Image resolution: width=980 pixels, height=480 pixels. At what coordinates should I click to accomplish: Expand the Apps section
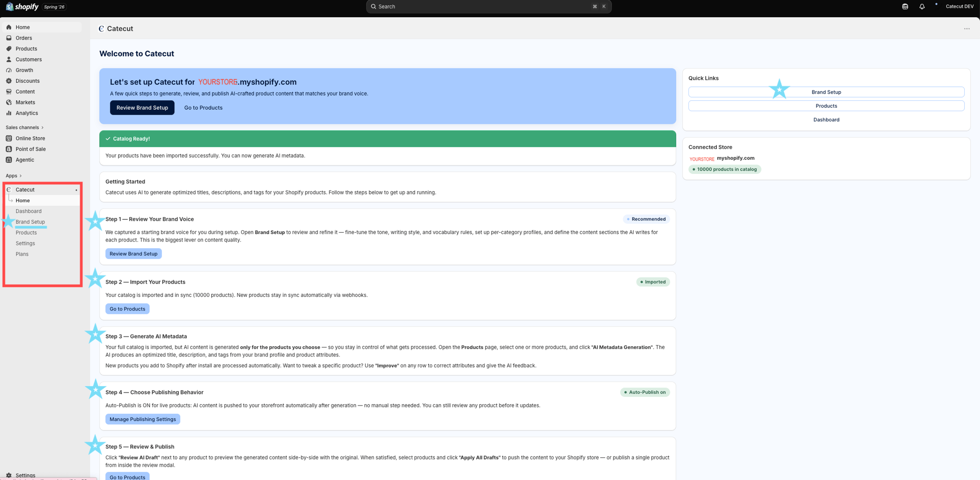(x=14, y=175)
